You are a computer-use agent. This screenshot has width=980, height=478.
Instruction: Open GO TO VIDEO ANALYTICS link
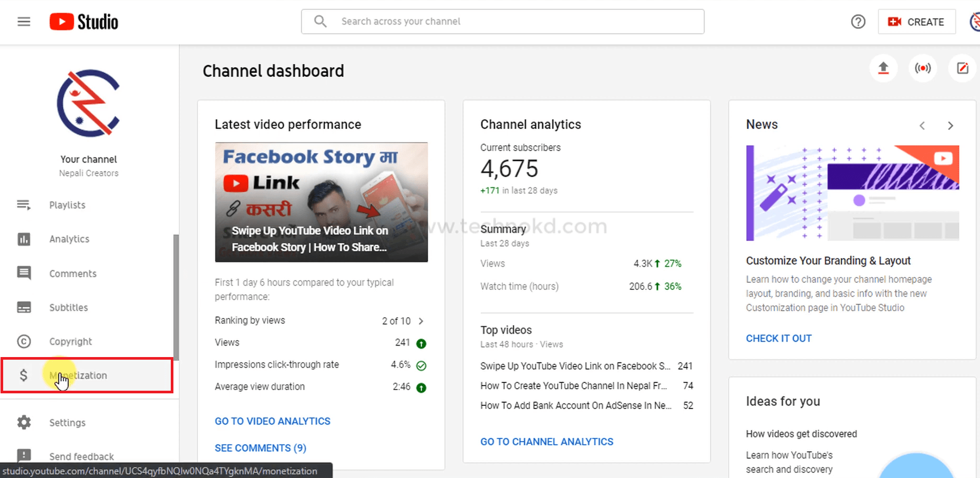click(272, 421)
